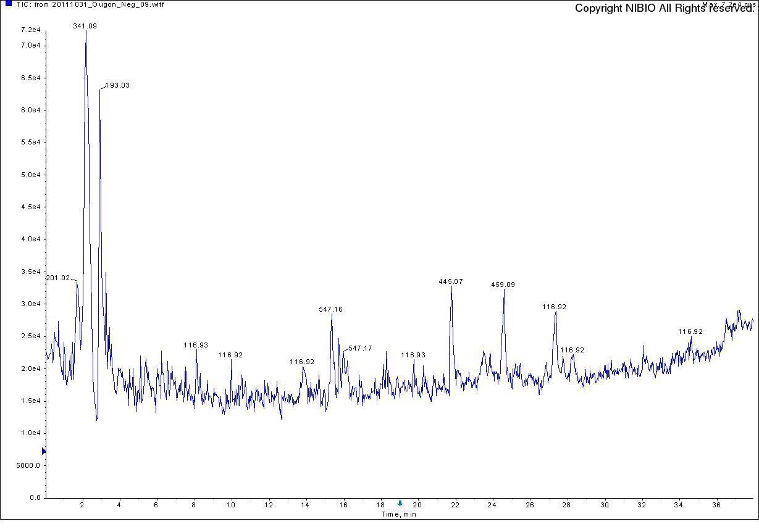This screenshot has width=759, height=532.
Task: Click the 36 tick on the time axis
Action: coord(717,505)
